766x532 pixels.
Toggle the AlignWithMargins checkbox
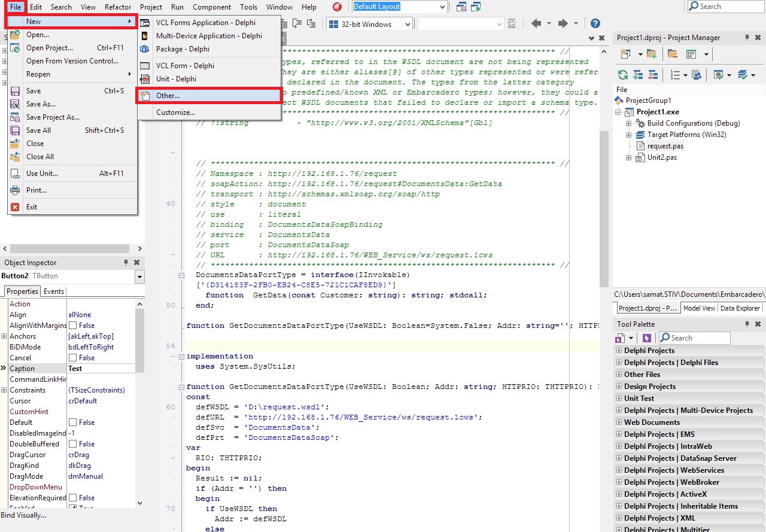[x=73, y=326]
